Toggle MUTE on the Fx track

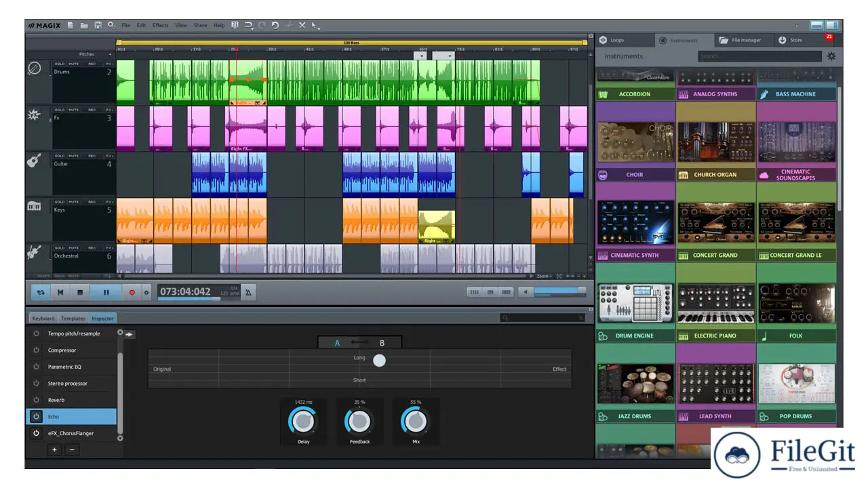click(x=73, y=110)
